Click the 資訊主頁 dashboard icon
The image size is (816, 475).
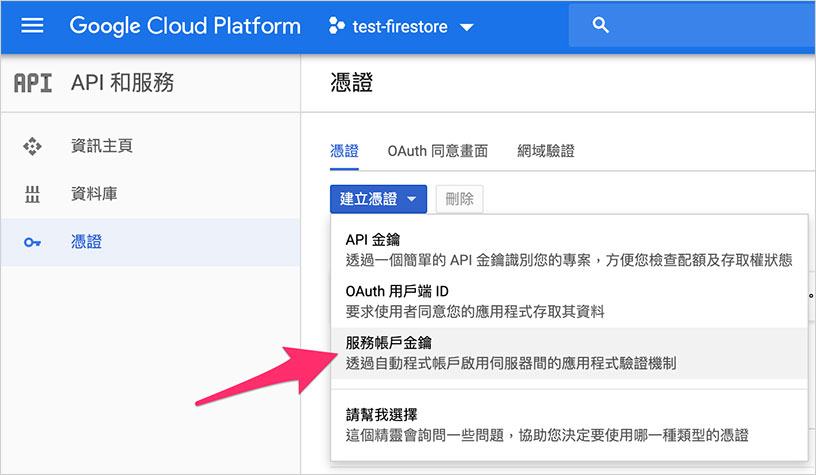point(32,147)
